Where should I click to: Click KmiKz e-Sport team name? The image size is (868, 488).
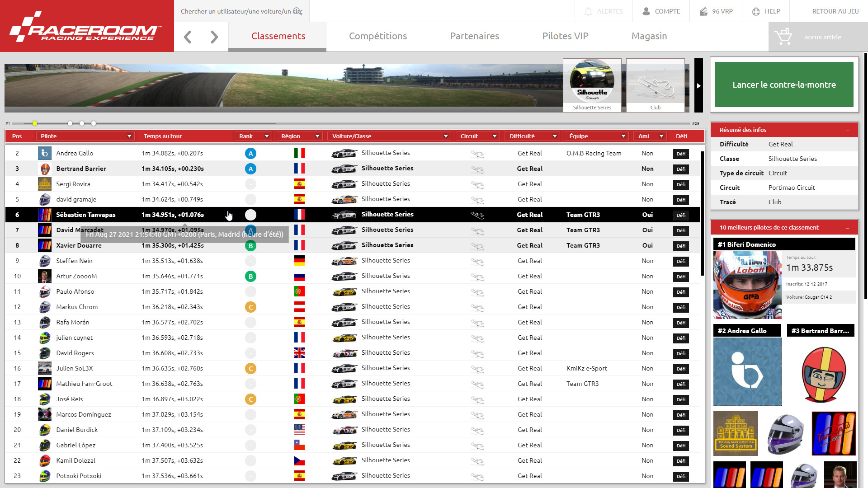(x=587, y=368)
